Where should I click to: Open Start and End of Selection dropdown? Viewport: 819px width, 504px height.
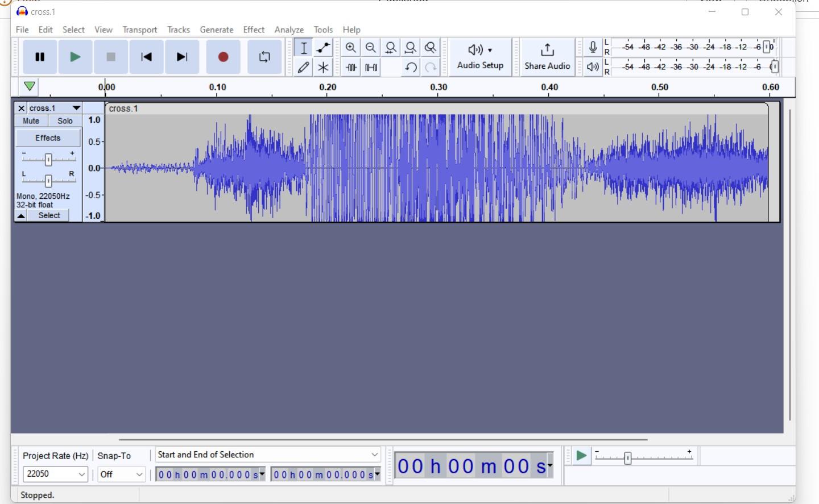tap(268, 455)
